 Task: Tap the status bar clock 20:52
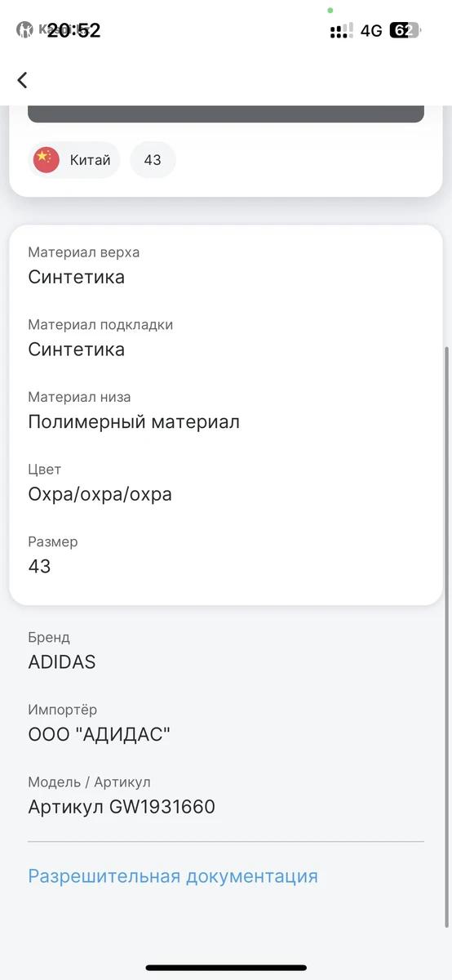pos(73,31)
